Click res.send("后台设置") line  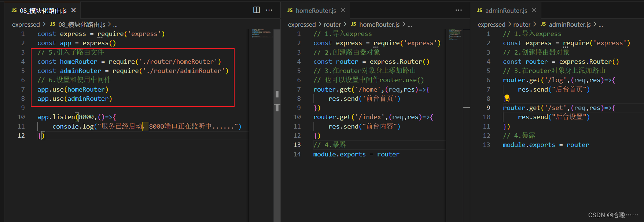[x=554, y=117]
